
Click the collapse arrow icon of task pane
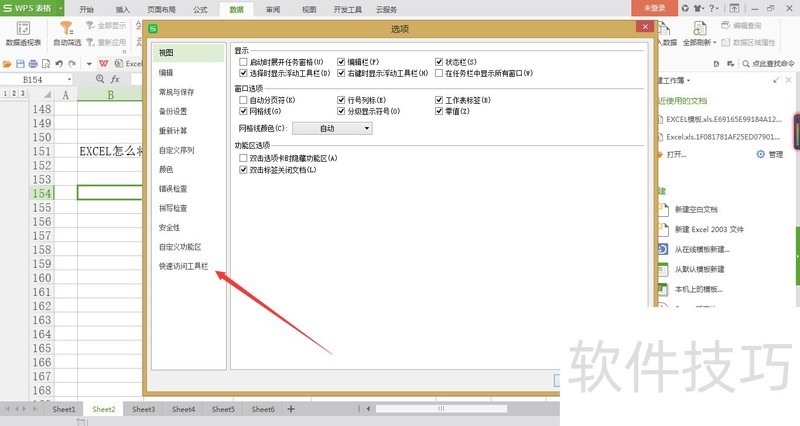tap(776, 80)
